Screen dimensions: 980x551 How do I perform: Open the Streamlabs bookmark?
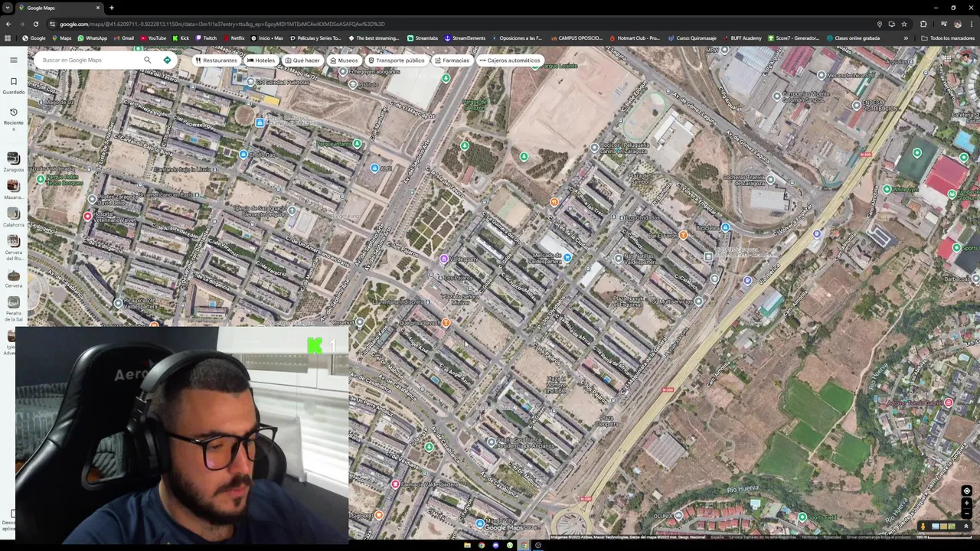(x=423, y=38)
